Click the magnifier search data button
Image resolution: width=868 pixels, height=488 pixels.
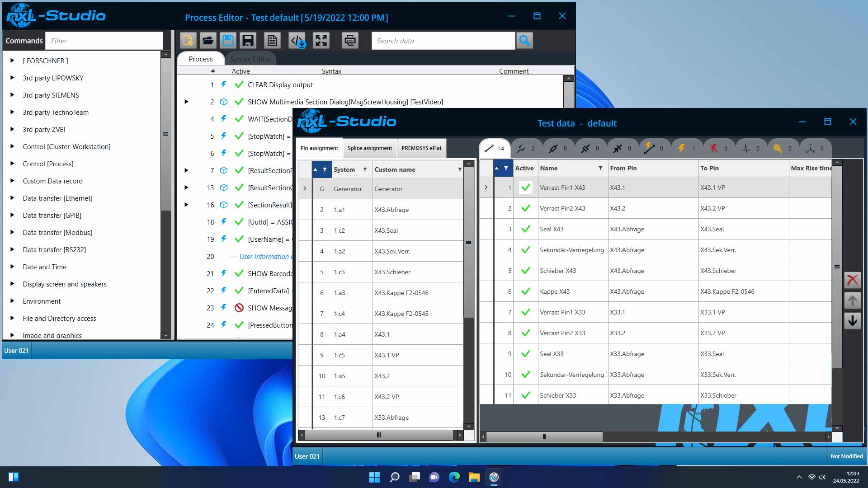(x=524, y=41)
